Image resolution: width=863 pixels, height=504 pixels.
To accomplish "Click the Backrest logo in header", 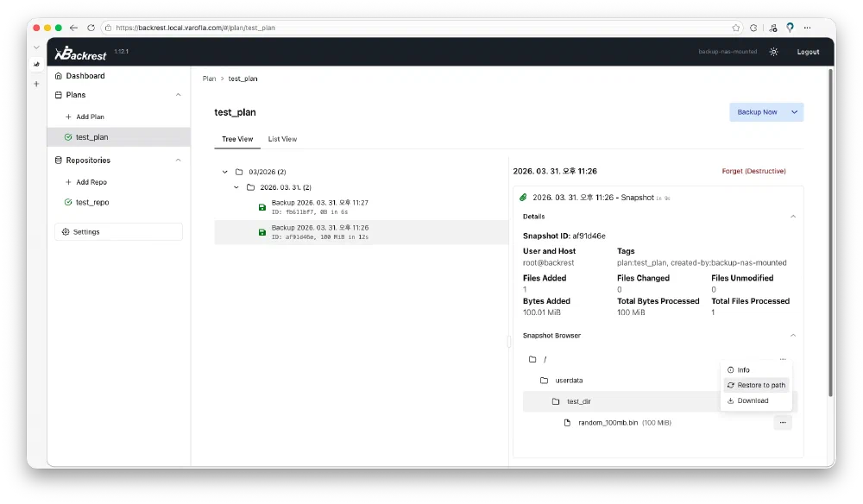I will pos(80,54).
